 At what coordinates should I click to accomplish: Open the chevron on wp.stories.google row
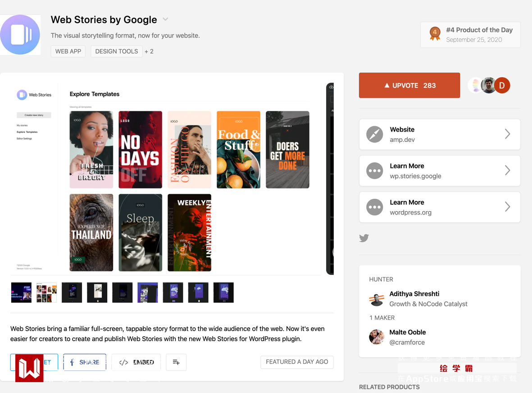[507, 170]
